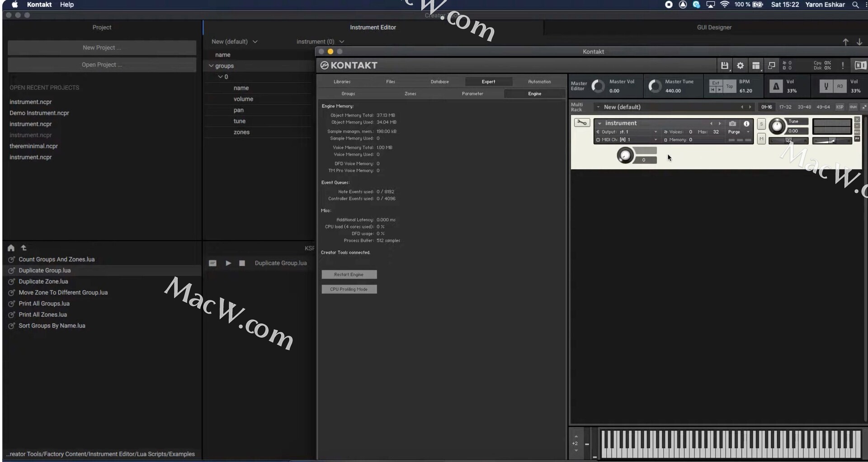Switch rack page to 49-64
Viewport: 868px width, 462px height.
(823, 107)
